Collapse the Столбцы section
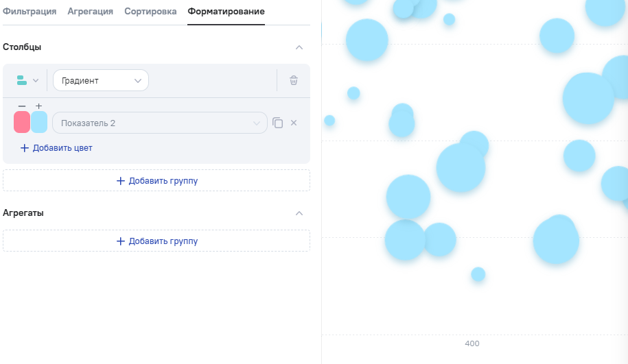Viewport: 628px width, 364px height. [x=299, y=47]
